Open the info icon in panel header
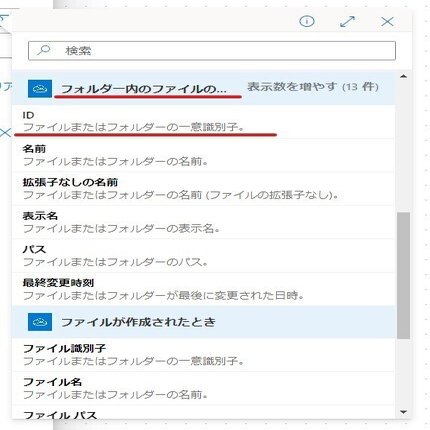The image size is (430, 430). 307,22
